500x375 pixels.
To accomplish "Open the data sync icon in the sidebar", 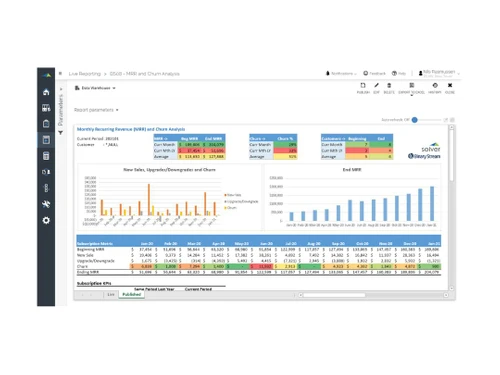I will point(46,172).
